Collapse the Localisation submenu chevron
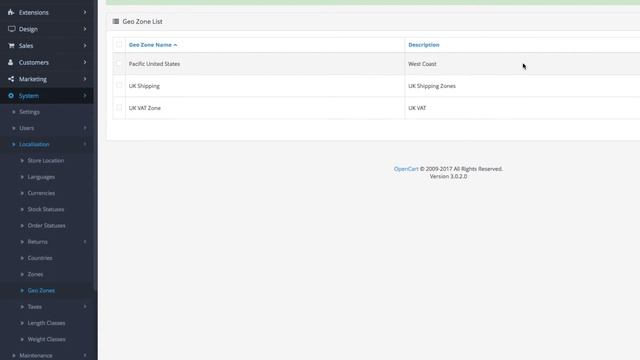The height and width of the screenshot is (360, 640). 85,144
